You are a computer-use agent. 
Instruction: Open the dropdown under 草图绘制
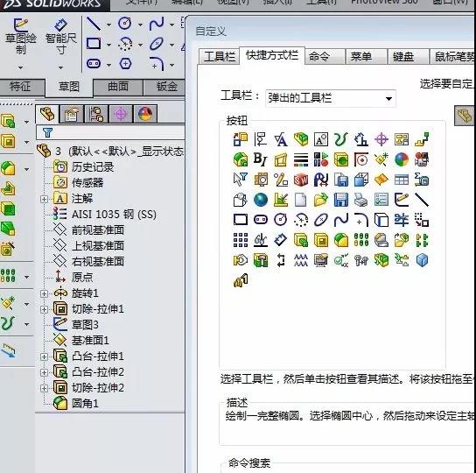coord(21,67)
